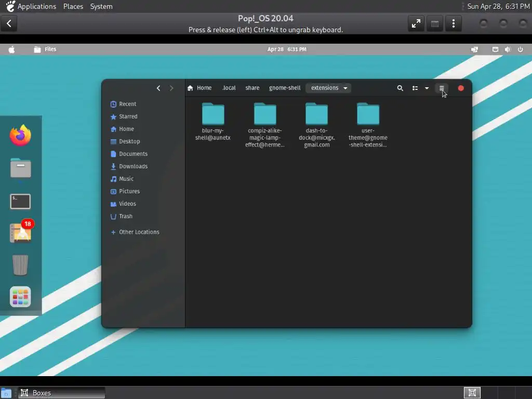
Task: Open the extensions path dropdown
Action: (x=328, y=88)
